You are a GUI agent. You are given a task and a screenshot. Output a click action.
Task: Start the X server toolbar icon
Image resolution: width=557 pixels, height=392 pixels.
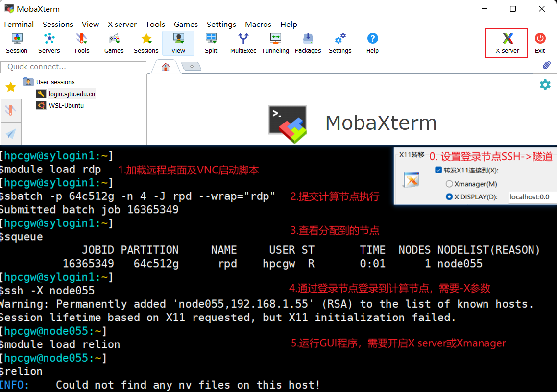pos(507,43)
